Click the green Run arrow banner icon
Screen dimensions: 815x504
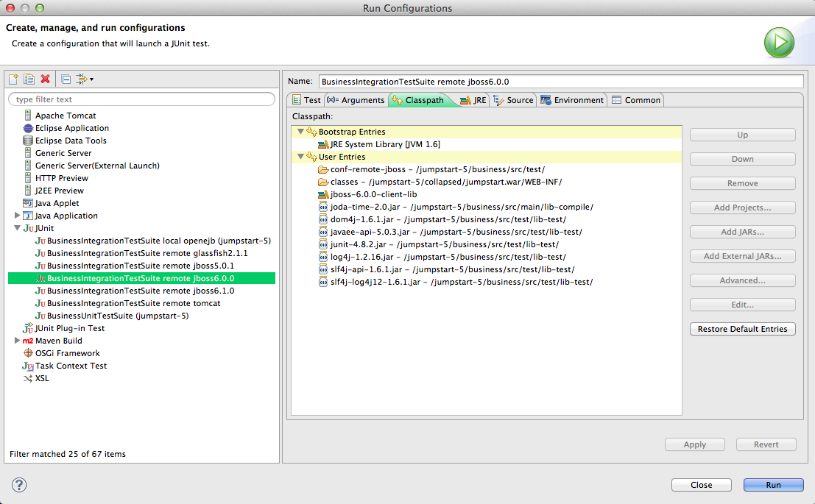pos(779,42)
